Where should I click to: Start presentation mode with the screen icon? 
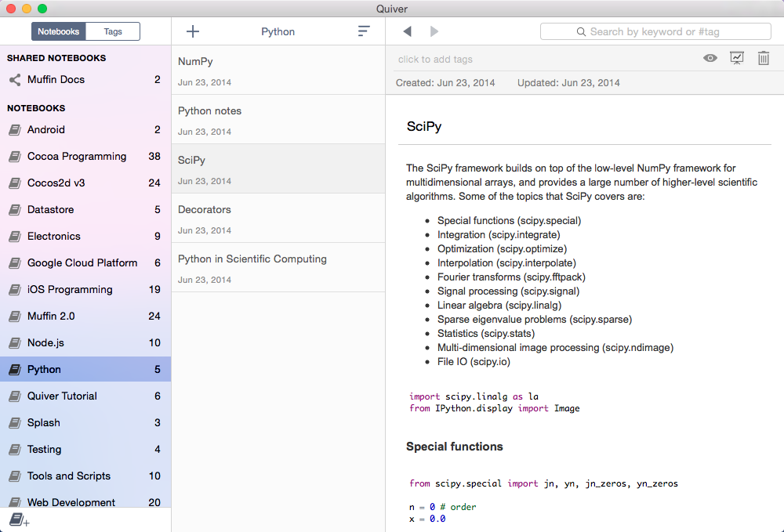pyautogui.click(x=737, y=58)
